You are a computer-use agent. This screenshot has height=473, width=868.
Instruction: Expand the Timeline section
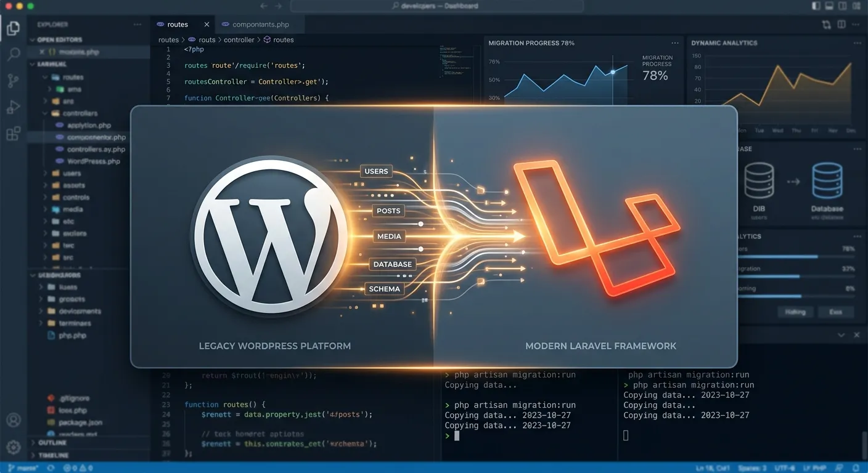[x=33, y=455]
